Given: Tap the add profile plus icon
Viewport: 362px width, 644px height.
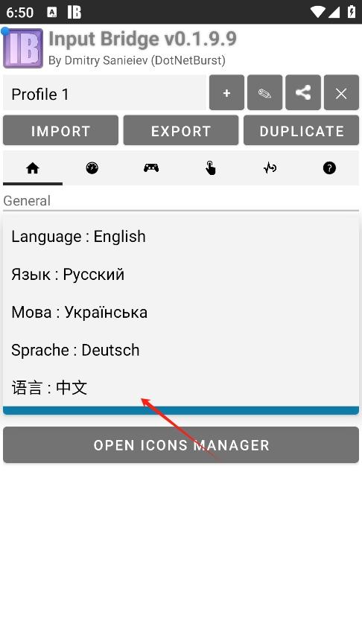Looking at the screenshot, I should pyautogui.click(x=226, y=93).
